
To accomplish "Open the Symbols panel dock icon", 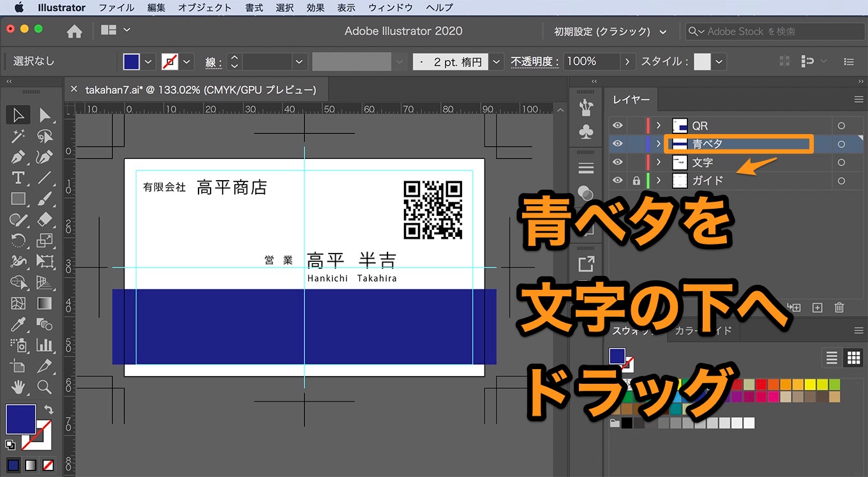I will tap(585, 132).
